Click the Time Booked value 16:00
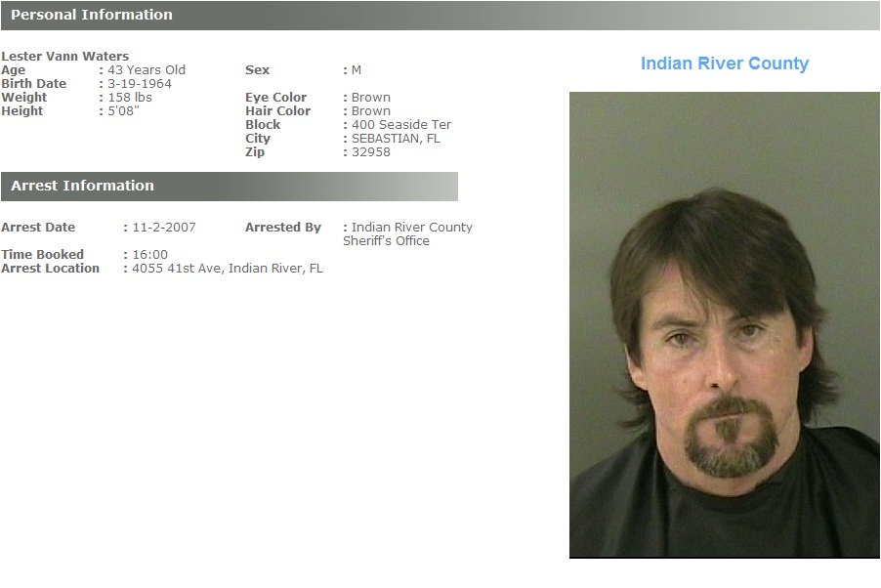The height and width of the screenshot is (588, 881). [x=149, y=255]
